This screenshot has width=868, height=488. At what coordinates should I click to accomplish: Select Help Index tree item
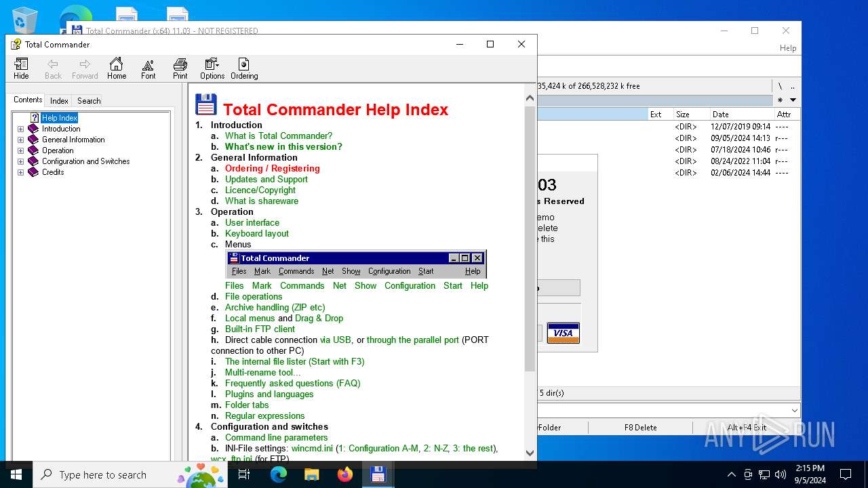pos(60,118)
